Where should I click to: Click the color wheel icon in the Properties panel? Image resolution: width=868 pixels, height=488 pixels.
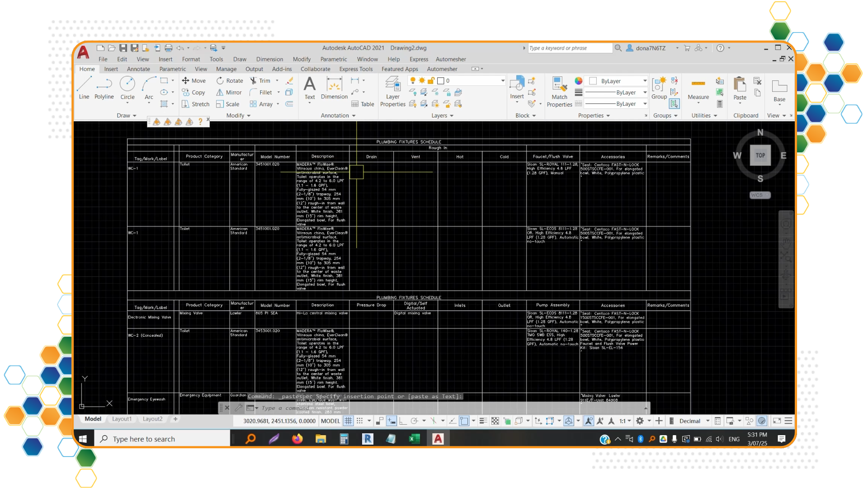(578, 81)
